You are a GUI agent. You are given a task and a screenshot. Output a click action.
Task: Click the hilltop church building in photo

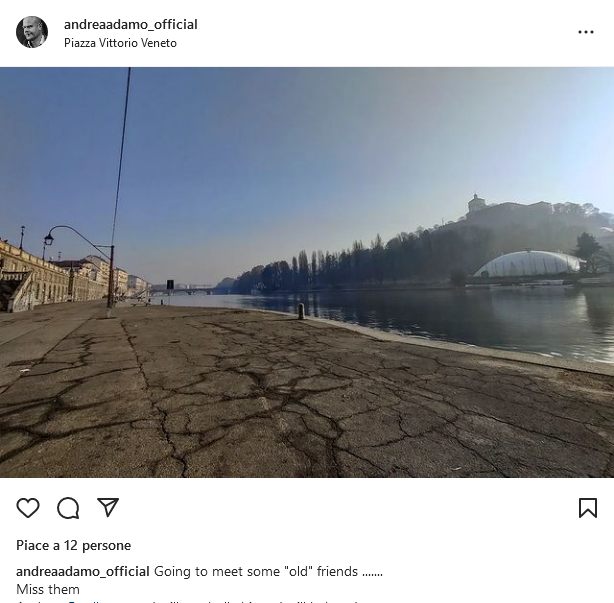pos(477,204)
